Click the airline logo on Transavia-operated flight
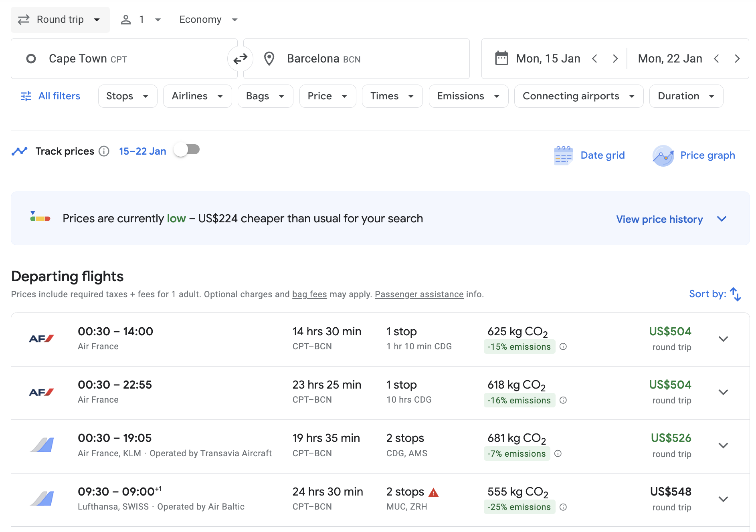 point(42,445)
